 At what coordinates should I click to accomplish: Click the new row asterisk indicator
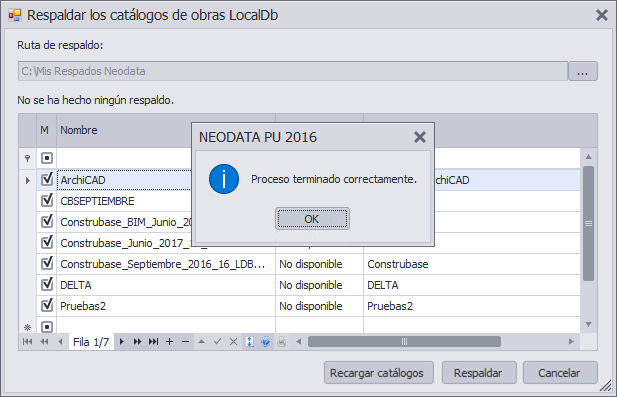click(27, 327)
